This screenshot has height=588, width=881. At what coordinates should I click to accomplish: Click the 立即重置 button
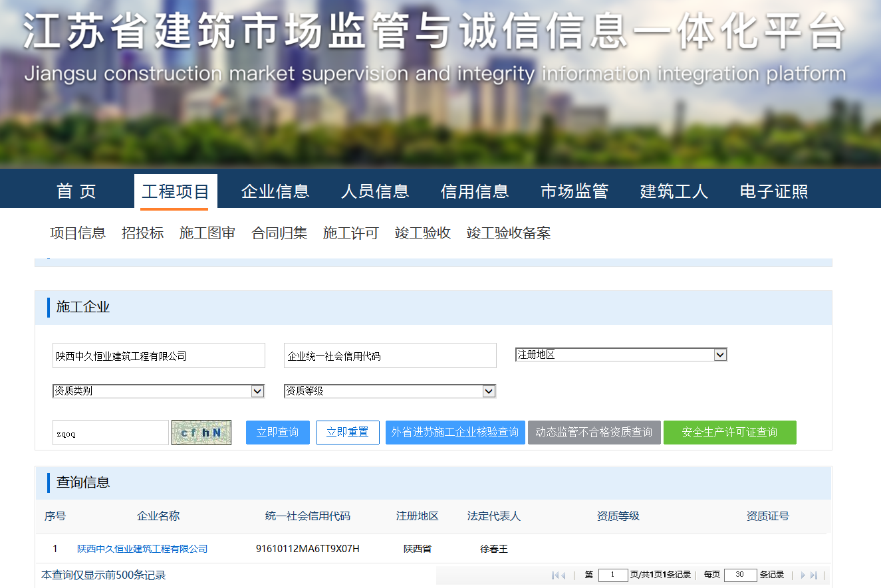click(348, 433)
